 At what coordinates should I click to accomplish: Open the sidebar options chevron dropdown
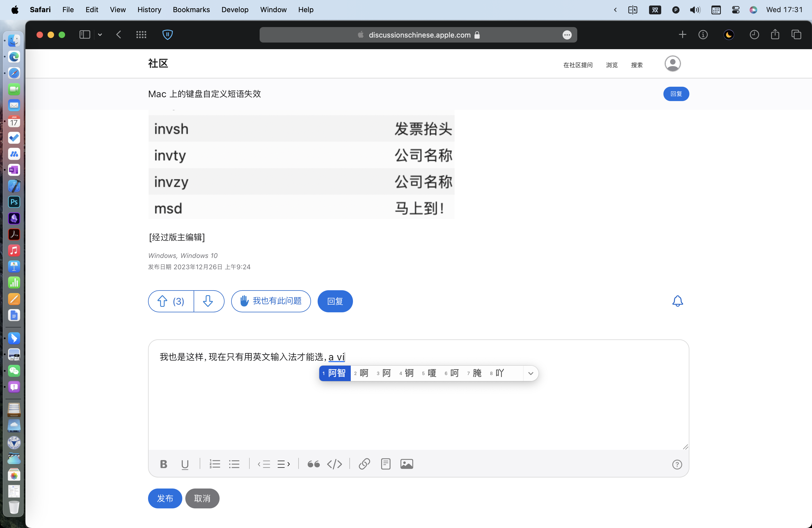click(100, 35)
